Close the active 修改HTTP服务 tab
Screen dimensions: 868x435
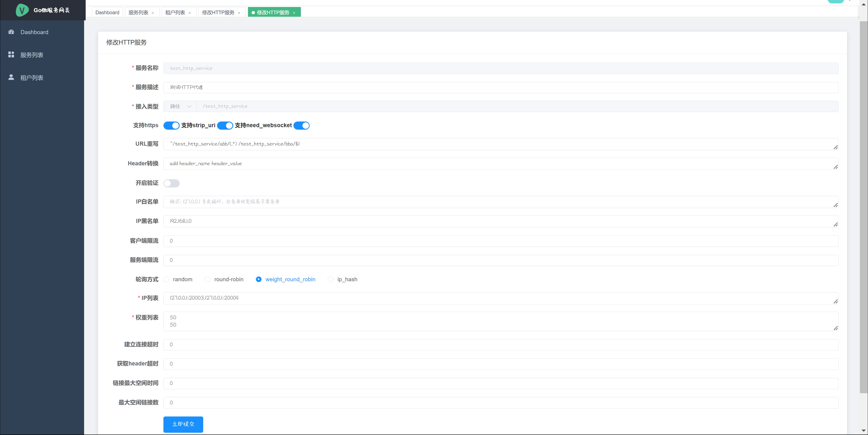294,13
